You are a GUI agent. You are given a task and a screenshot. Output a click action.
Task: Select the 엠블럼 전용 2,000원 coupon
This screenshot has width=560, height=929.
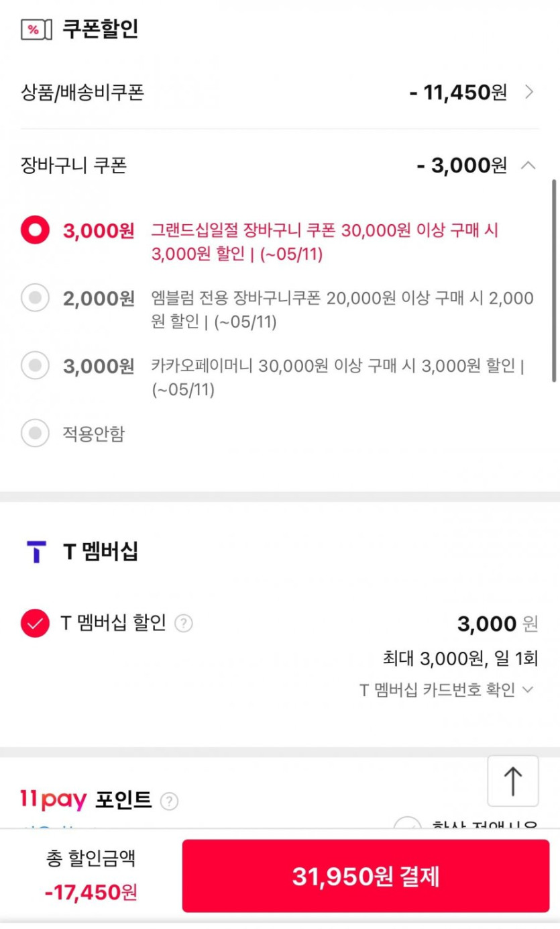(x=35, y=298)
